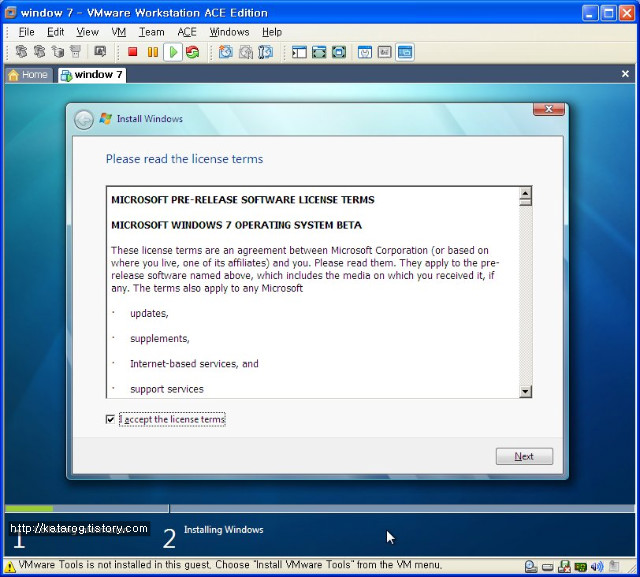Image resolution: width=640 pixels, height=577 pixels.
Task: Click the grayed message log status icon
Action: click(x=613, y=566)
